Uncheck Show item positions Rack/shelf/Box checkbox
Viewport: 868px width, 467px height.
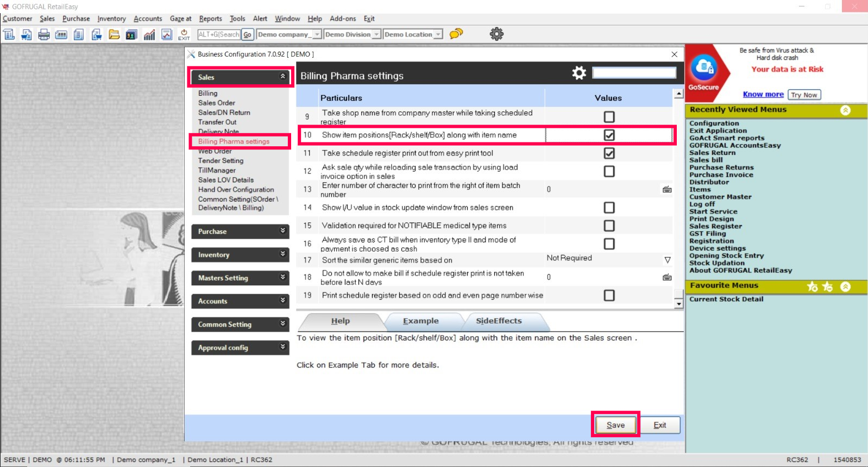tap(609, 135)
